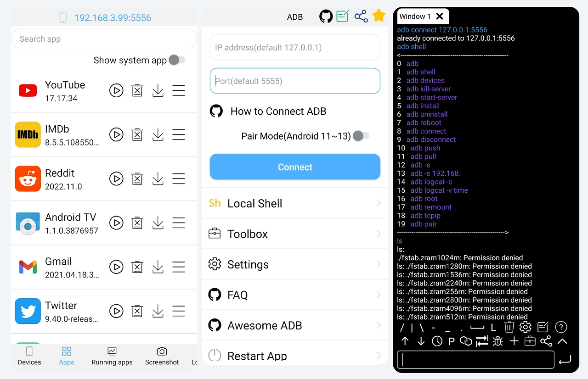Open the more-options menu for Android TV
Viewport: 588px width, 379px height.
pyautogui.click(x=179, y=223)
